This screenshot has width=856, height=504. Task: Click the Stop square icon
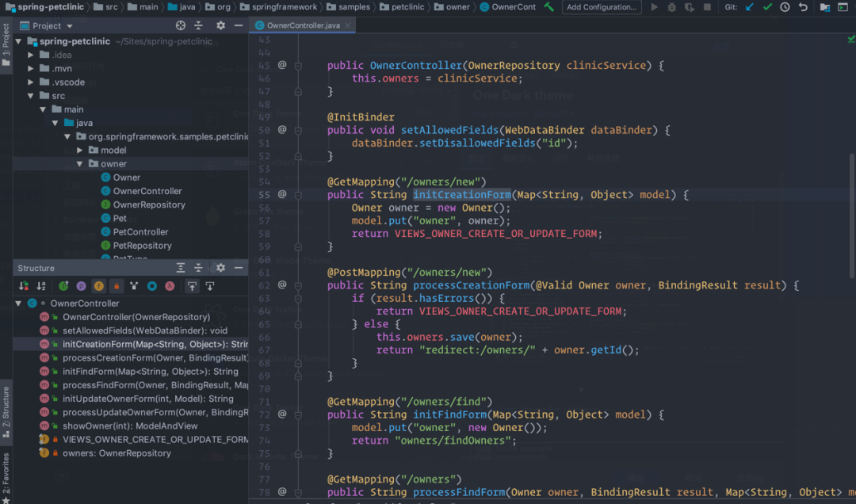coord(707,7)
